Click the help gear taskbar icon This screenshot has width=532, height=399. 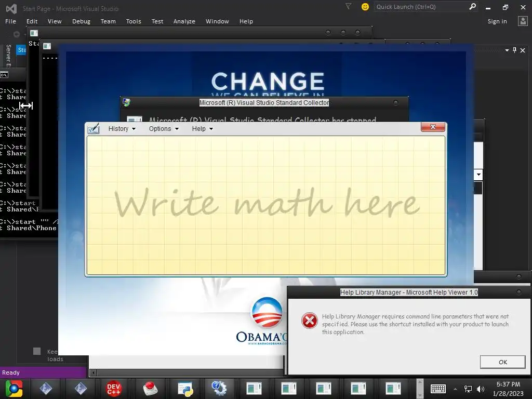(219, 389)
